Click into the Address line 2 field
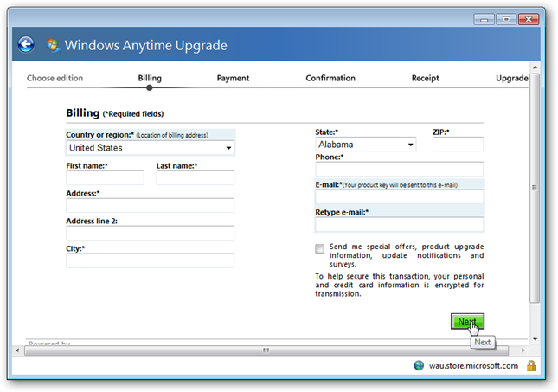The width and height of the screenshot is (558, 392). [x=150, y=233]
